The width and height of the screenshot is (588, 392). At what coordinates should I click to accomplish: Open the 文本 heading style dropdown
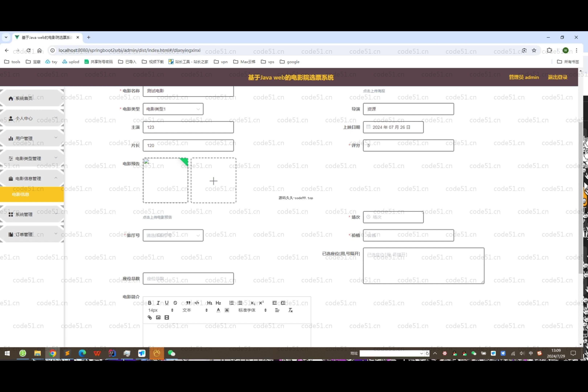tap(195, 310)
